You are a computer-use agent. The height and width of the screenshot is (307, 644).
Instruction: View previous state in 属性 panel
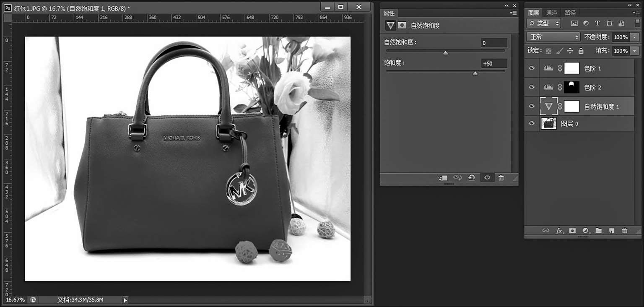pos(457,178)
